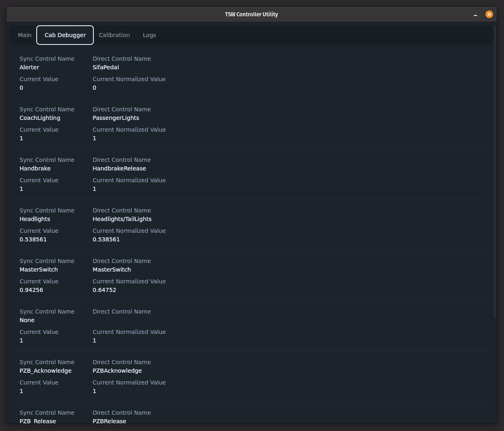The image size is (504, 431).
Task: Click the vertical scrollbar thumb
Action: point(495,172)
